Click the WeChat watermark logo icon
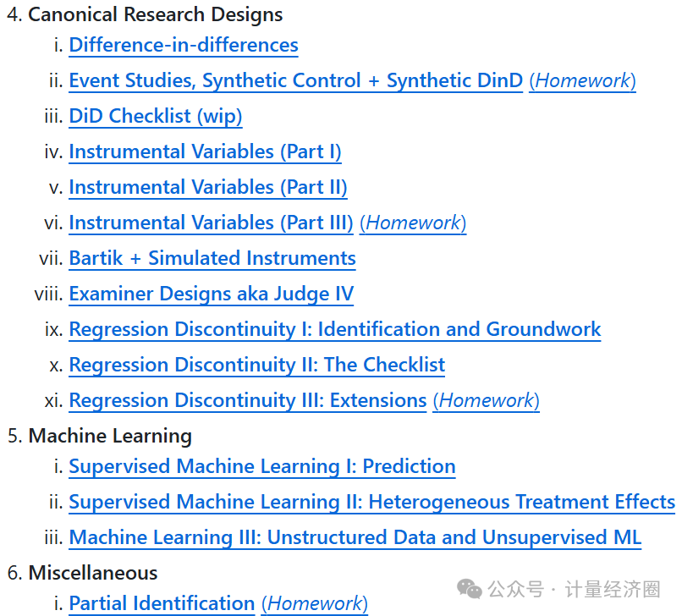Screen dimensions: 682x616 pos(470,588)
